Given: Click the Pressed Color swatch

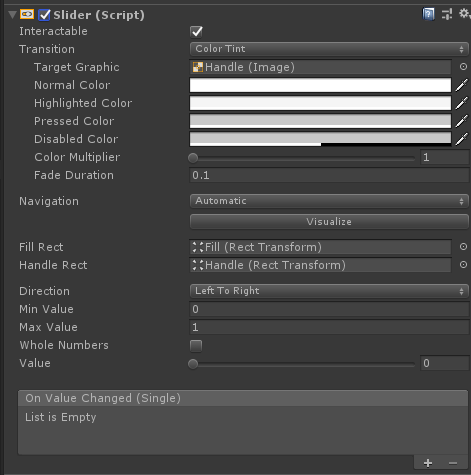Looking at the screenshot, I should pyautogui.click(x=320, y=121).
